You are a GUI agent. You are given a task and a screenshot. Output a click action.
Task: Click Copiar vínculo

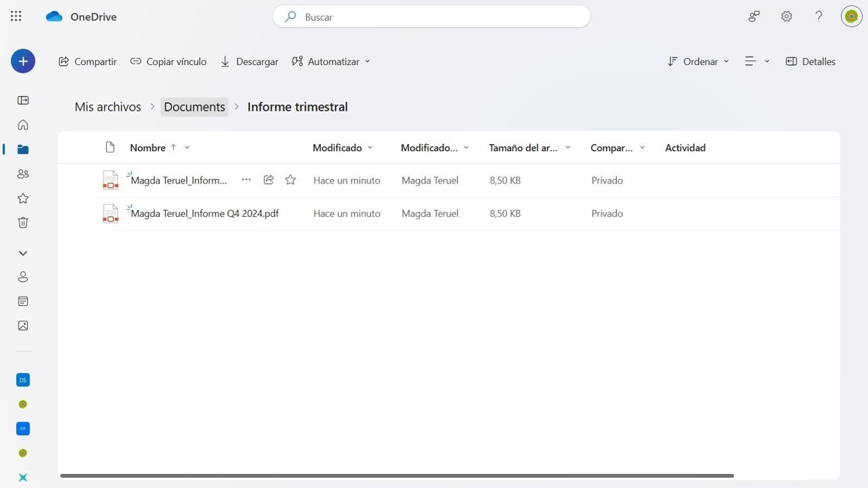(x=168, y=61)
